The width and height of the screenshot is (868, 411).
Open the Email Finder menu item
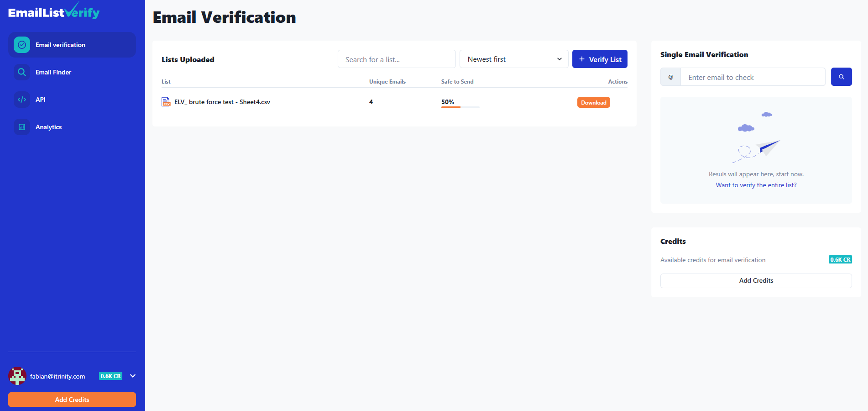tap(53, 72)
